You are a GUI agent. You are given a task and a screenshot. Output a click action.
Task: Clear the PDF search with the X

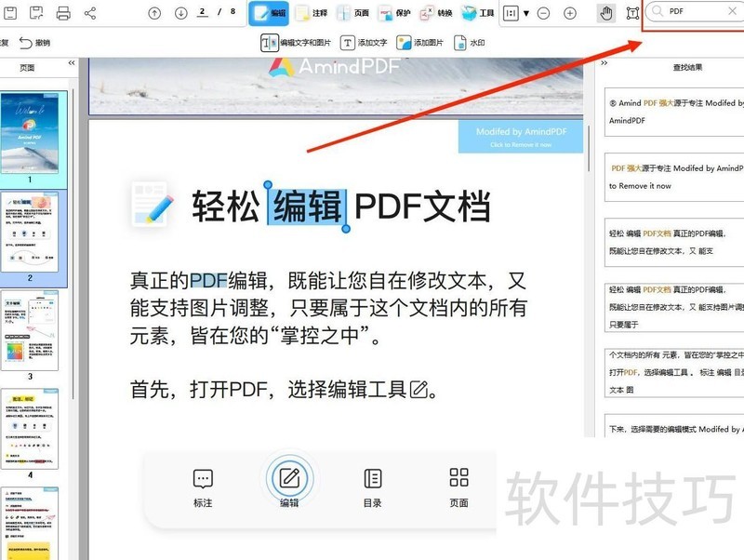(732, 11)
